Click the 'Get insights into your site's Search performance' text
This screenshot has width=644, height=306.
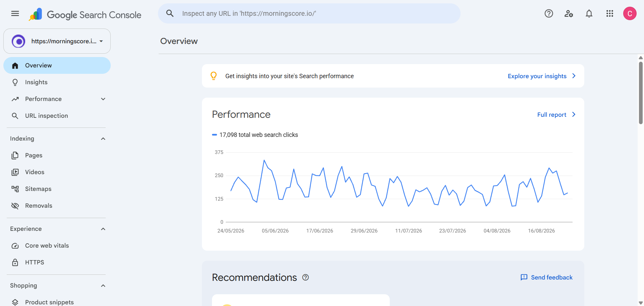[x=289, y=76]
